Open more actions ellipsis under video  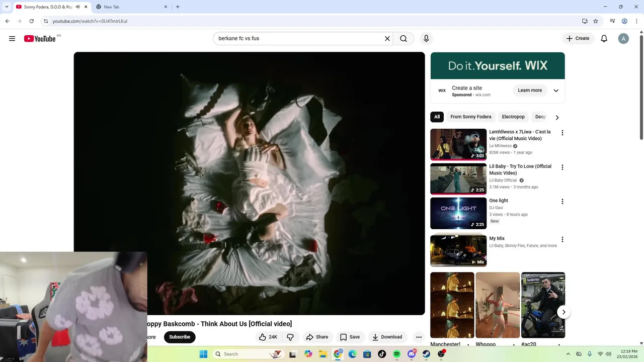click(x=419, y=337)
